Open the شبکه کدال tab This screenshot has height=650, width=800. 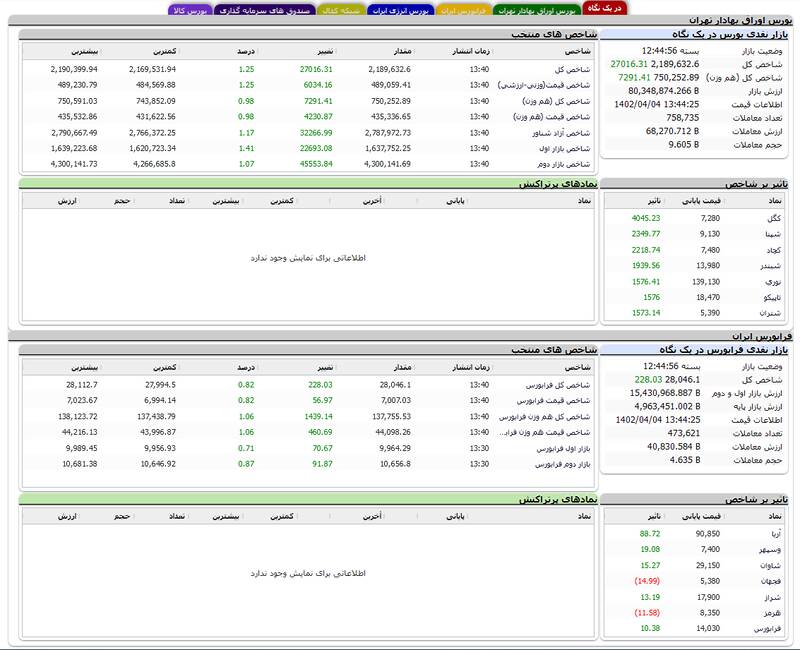coord(339,9)
